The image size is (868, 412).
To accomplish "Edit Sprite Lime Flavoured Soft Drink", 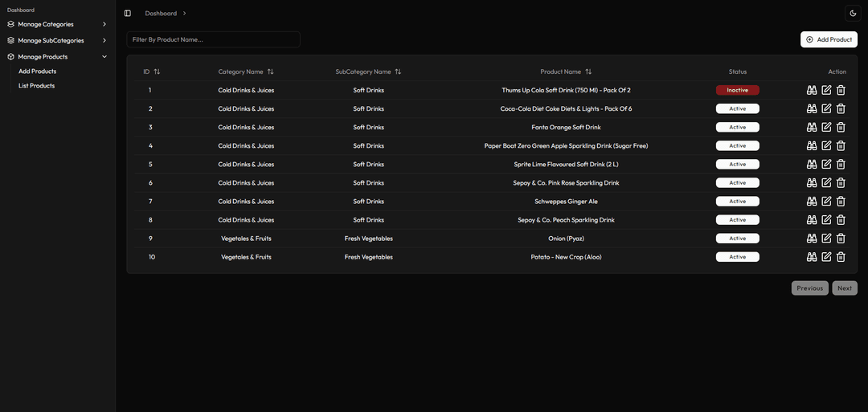I will pos(826,165).
